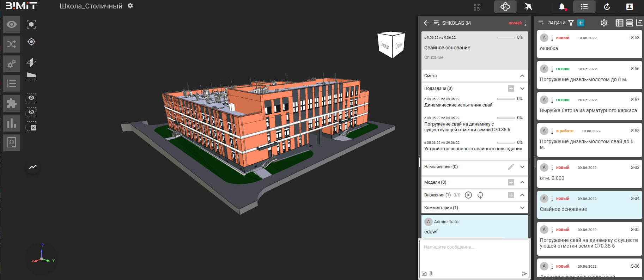644x280 pixels.
Task: Open subtask Динамические испытания свай
Action: point(458,105)
